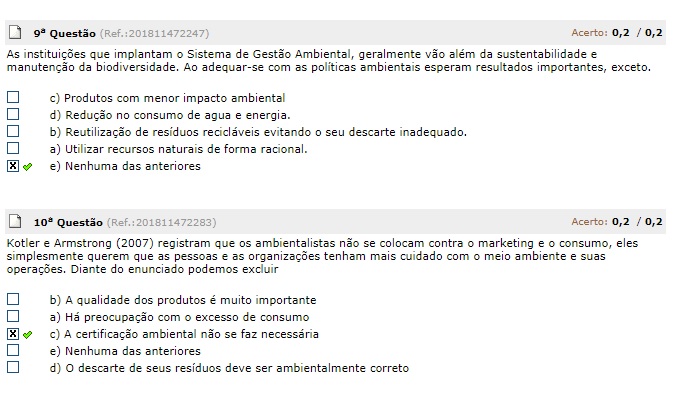
Task: Click the document icon beside 10ª Questão
Action: 14,221
